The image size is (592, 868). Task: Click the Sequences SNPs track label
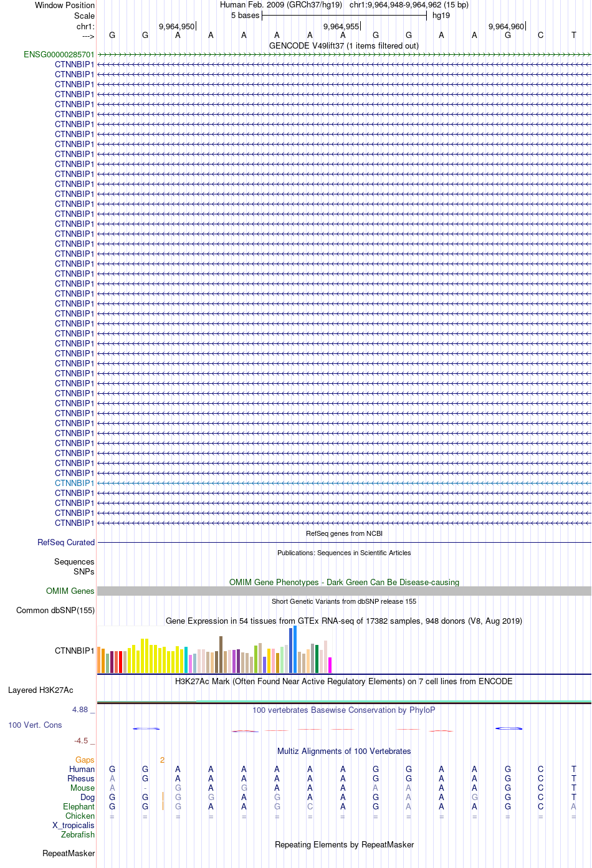pos(74,566)
